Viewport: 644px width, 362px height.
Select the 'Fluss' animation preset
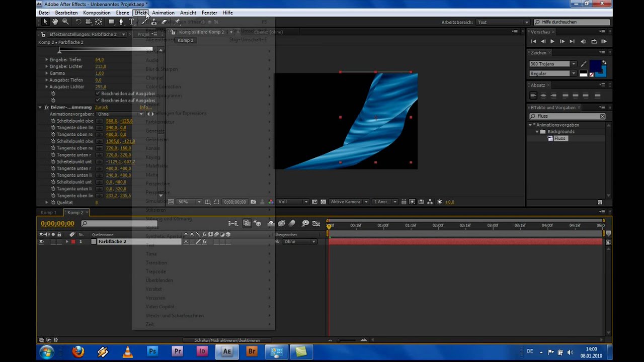click(559, 139)
